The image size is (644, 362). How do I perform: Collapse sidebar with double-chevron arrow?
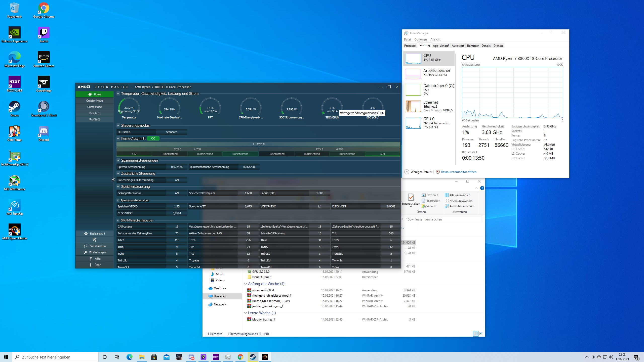point(113,180)
